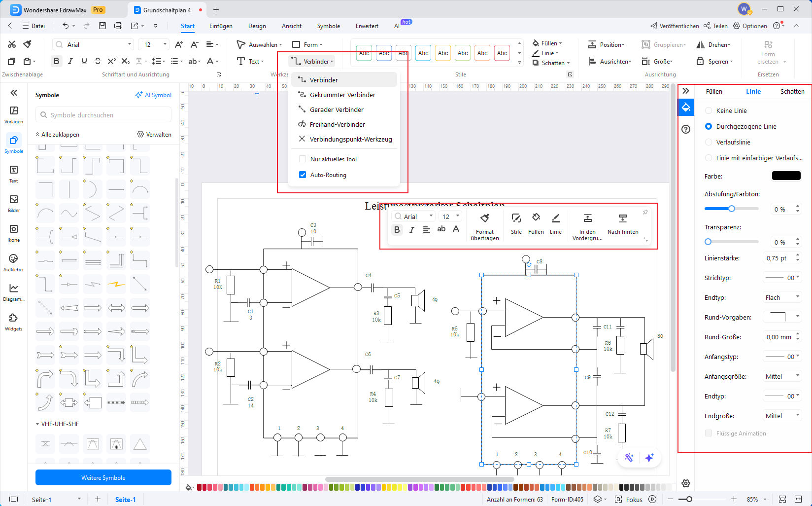Viewport: 812px width, 506px height.
Task: Collapse the VHF-UHF-SHF symbol group
Action: tap(37, 424)
